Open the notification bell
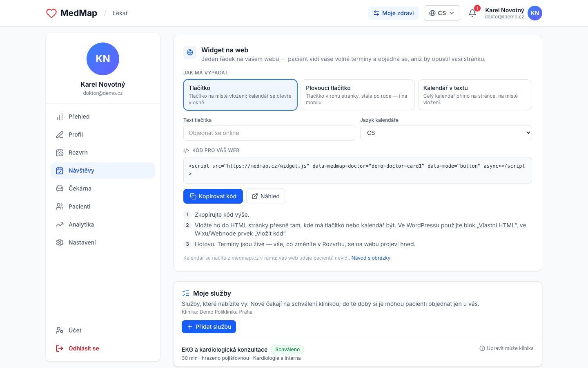Screen dimensions: 588x368 pyautogui.click(x=472, y=13)
